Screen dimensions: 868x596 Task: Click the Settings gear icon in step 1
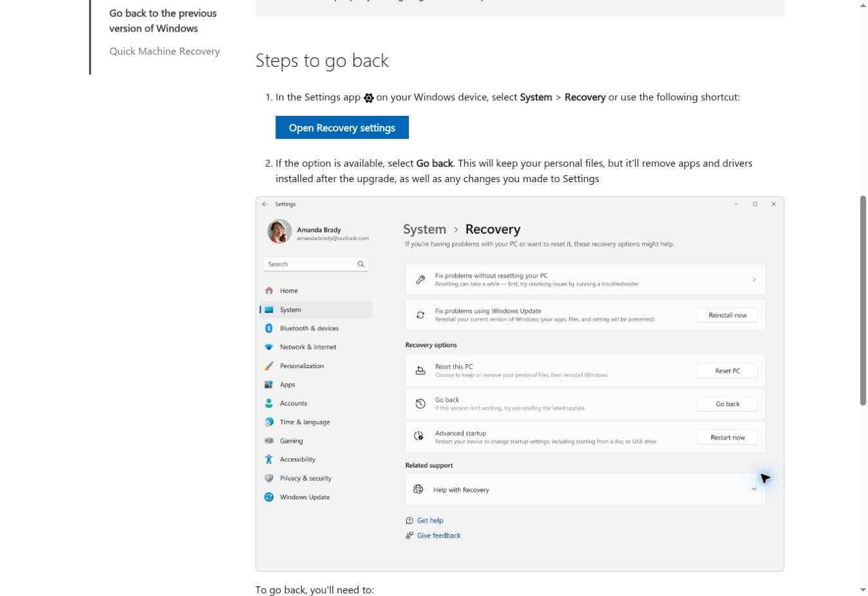coord(368,98)
